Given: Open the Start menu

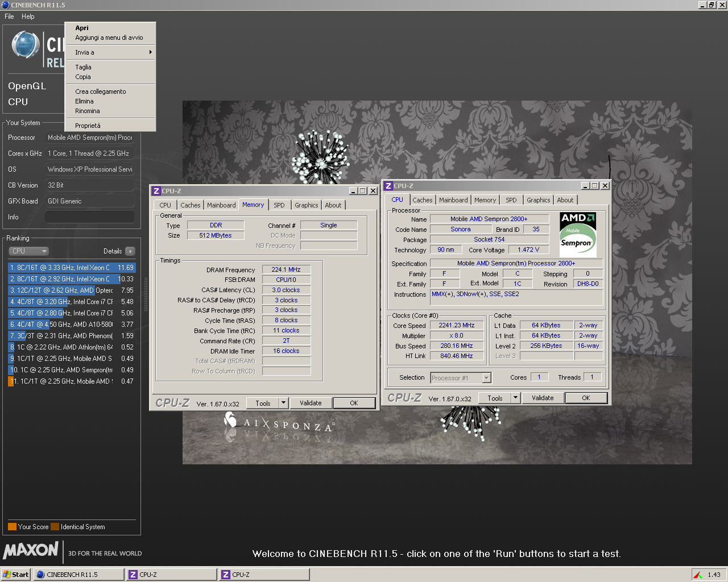Looking at the screenshot, I should pyautogui.click(x=16, y=575).
